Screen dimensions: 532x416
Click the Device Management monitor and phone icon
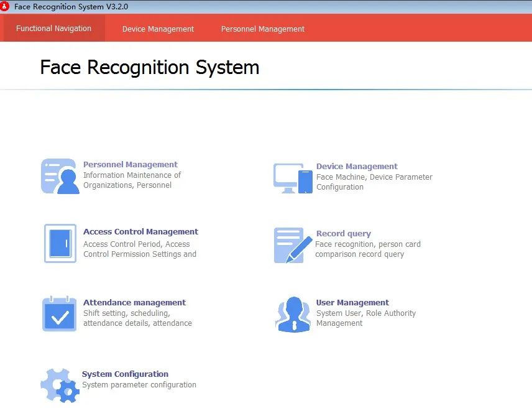pos(293,178)
